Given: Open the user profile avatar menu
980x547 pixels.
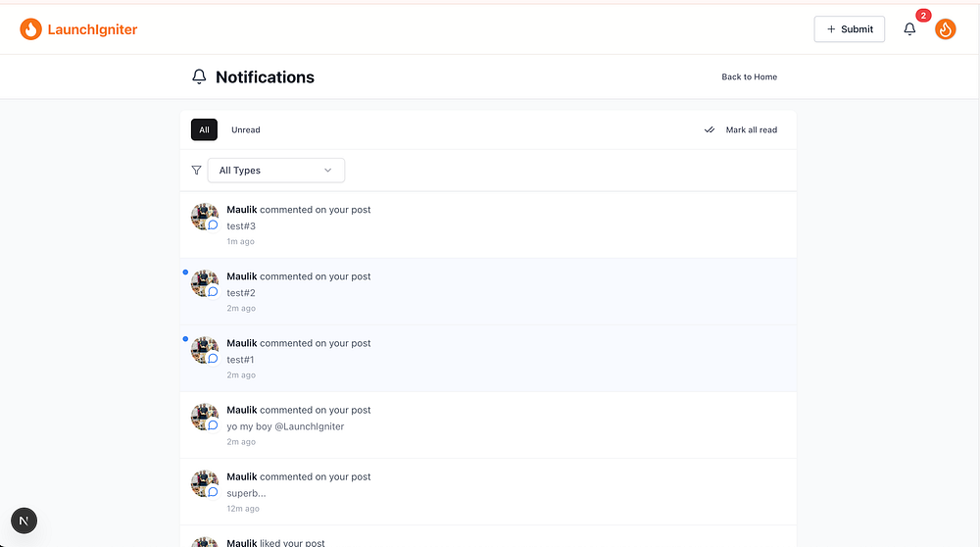Looking at the screenshot, I should [x=946, y=29].
